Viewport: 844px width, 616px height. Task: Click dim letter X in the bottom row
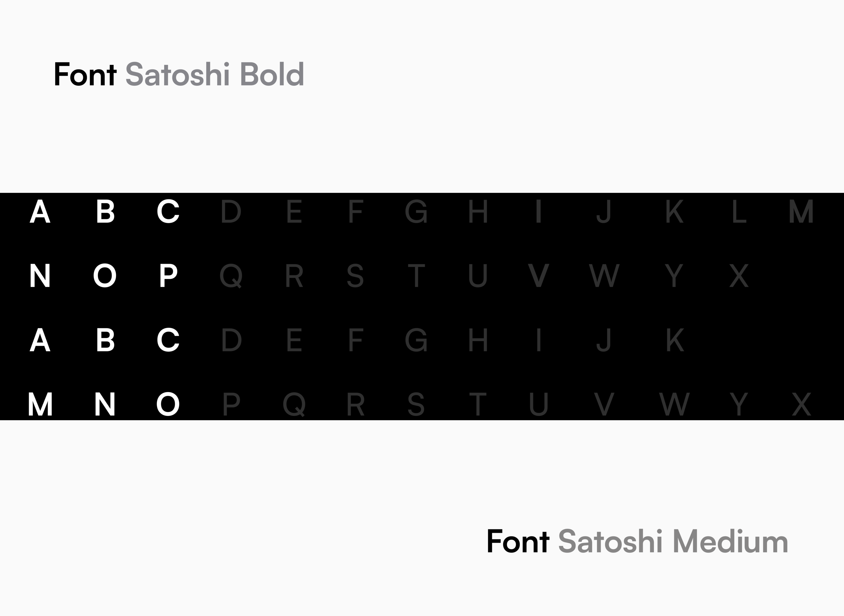[x=801, y=404]
